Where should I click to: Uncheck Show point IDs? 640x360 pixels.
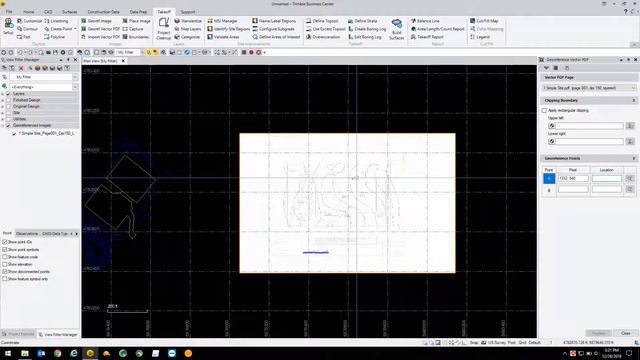pyautogui.click(x=5, y=242)
